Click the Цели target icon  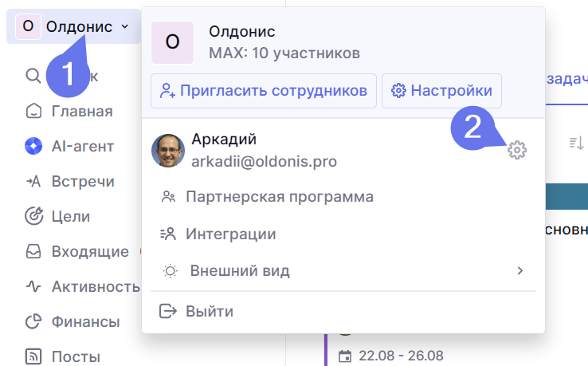pyautogui.click(x=33, y=216)
